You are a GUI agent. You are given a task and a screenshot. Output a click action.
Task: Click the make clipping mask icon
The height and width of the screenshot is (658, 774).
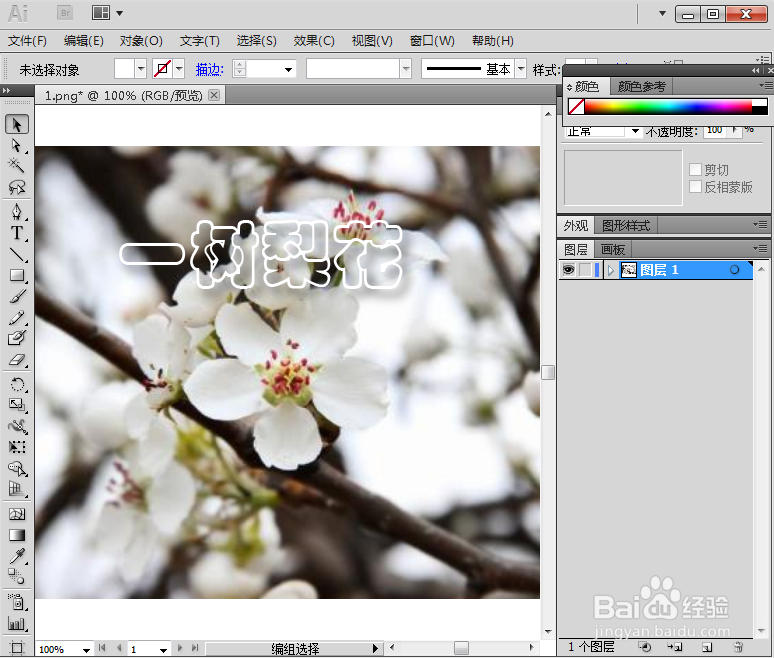tap(644, 647)
